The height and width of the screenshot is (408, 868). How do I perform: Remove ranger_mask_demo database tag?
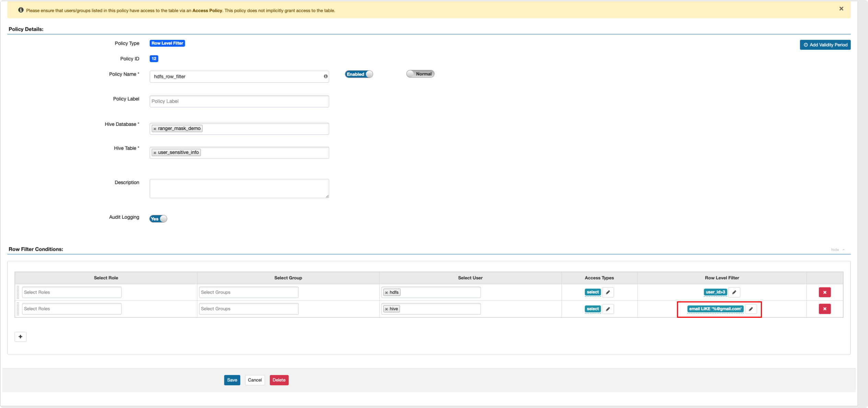[155, 129]
